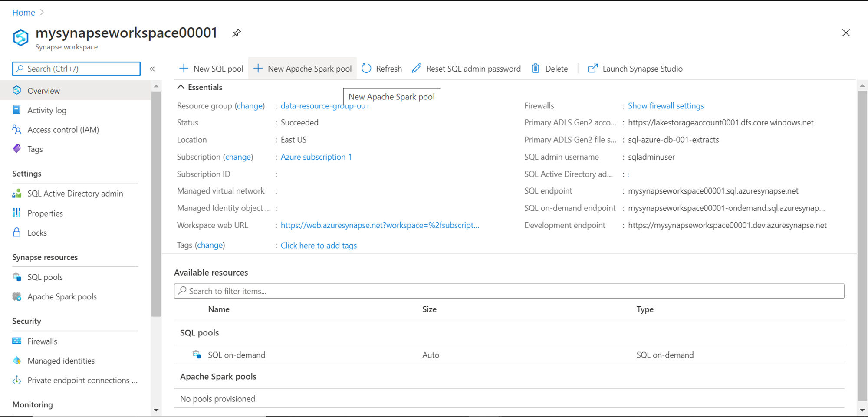This screenshot has height=417, width=868.
Task: Collapse the sidebar with double chevron
Action: 152,69
